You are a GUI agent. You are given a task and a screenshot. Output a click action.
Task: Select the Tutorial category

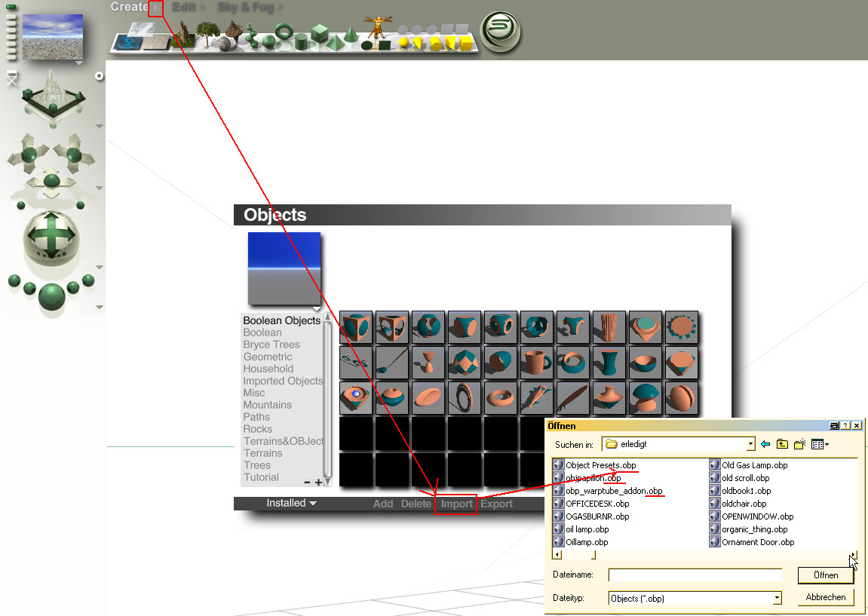click(261, 477)
